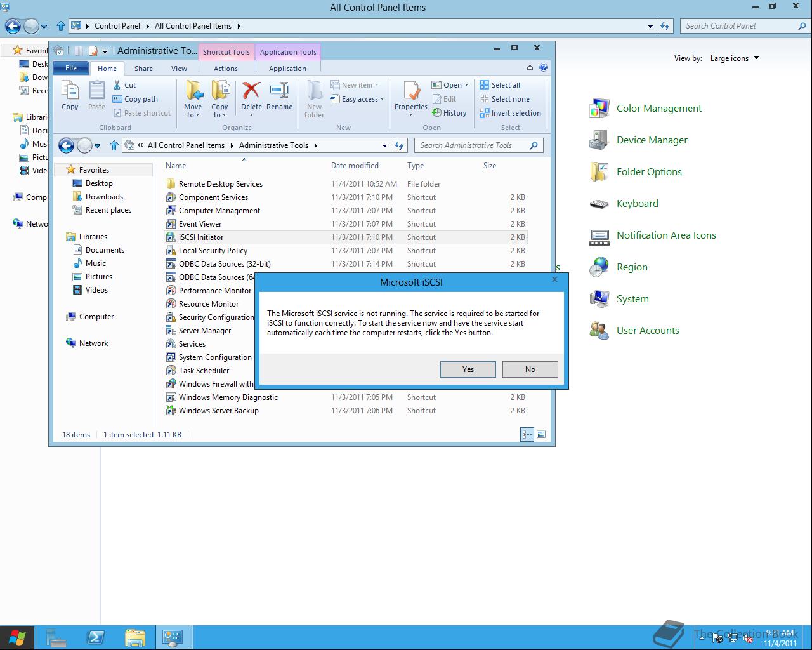Click the Search Administrative Tools field
Image resolution: width=812 pixels, height=650 pixels.
coord(479,145)
